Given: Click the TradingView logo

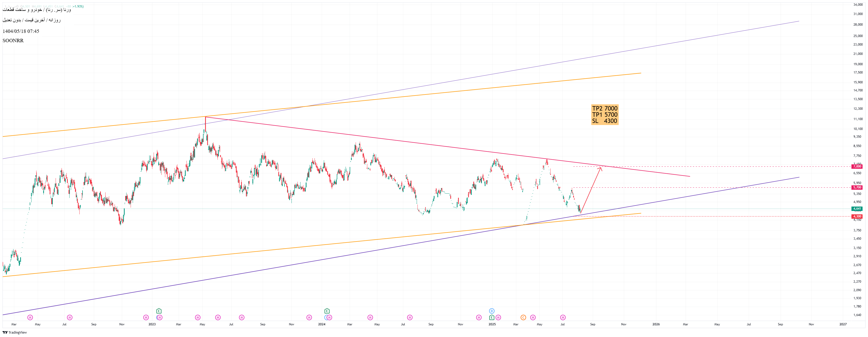Looking at the screenshot, I should click(15, 333).
